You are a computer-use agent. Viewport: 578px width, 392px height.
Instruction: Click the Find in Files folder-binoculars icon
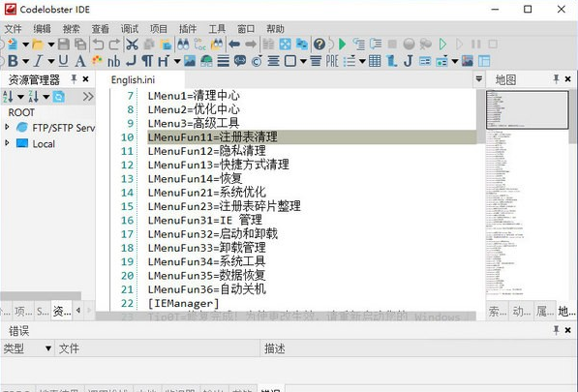click(x=217, y=45)
